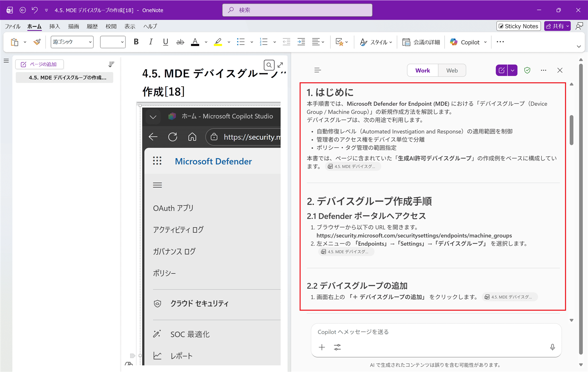
Task: Toggle Underline formatting
Action: (x=165, y=42)
